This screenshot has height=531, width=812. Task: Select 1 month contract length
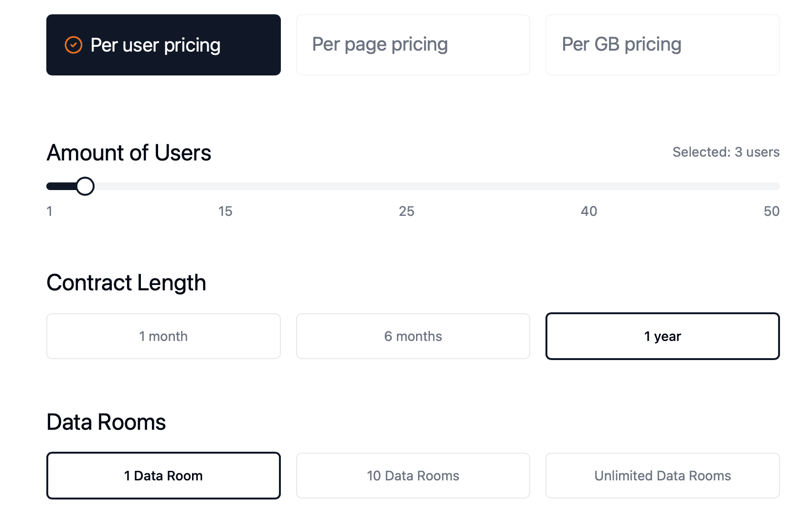163,336
